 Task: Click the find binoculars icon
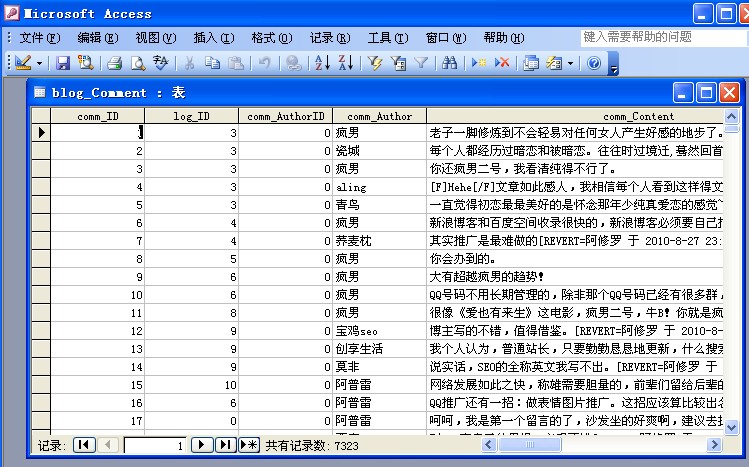click(x=449, y=63)
